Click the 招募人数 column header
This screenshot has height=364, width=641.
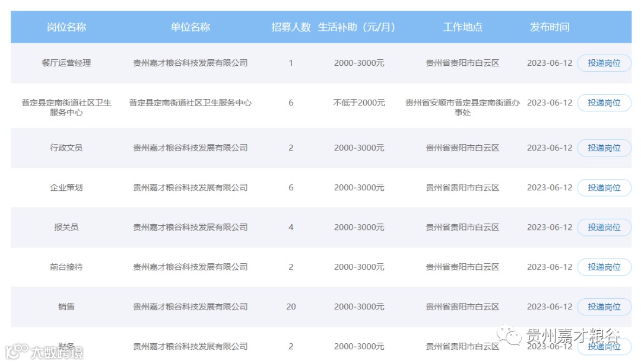click(x=291, y=27)
